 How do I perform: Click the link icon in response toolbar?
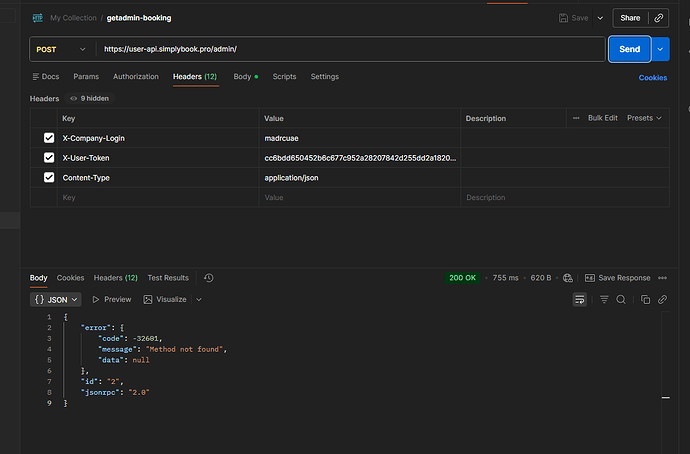[662, 299]
